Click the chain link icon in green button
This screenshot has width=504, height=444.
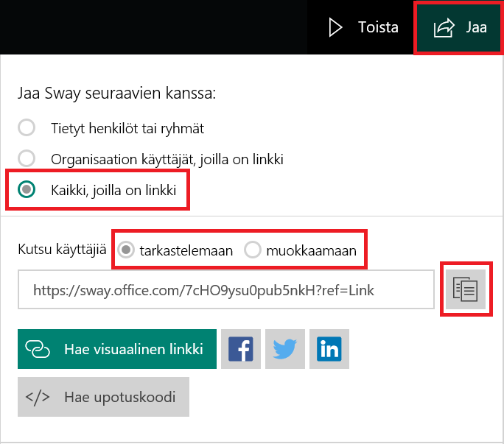click(x=38, y=349)
